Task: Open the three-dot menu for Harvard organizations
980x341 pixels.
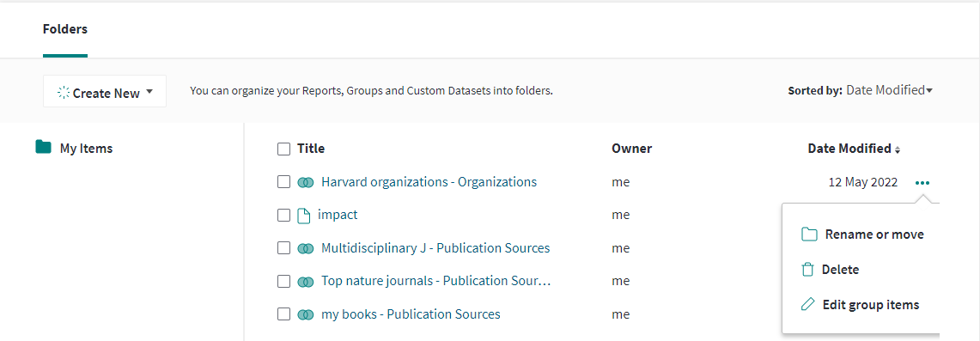Action: tap(922, 183)
